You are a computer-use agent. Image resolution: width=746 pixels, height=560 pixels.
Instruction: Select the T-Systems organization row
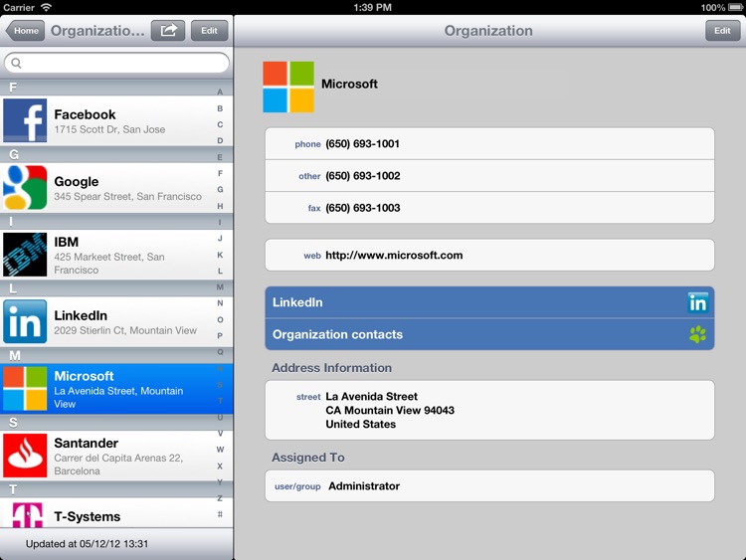point(116,513)
